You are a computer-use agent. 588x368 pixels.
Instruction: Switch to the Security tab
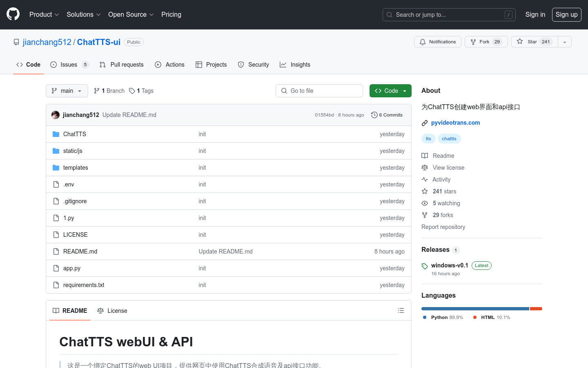[253, 65]
